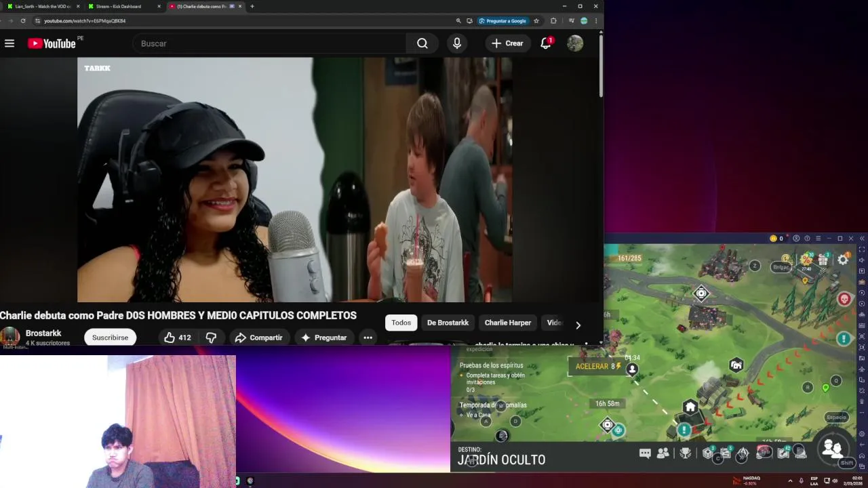
Task: Open the gift box reward icon in game
Action: point(823,260)
